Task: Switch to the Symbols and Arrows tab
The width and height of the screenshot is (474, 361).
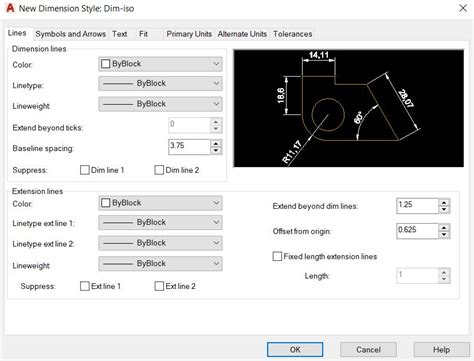Action: pyautogui.click(x=71, y=34)
